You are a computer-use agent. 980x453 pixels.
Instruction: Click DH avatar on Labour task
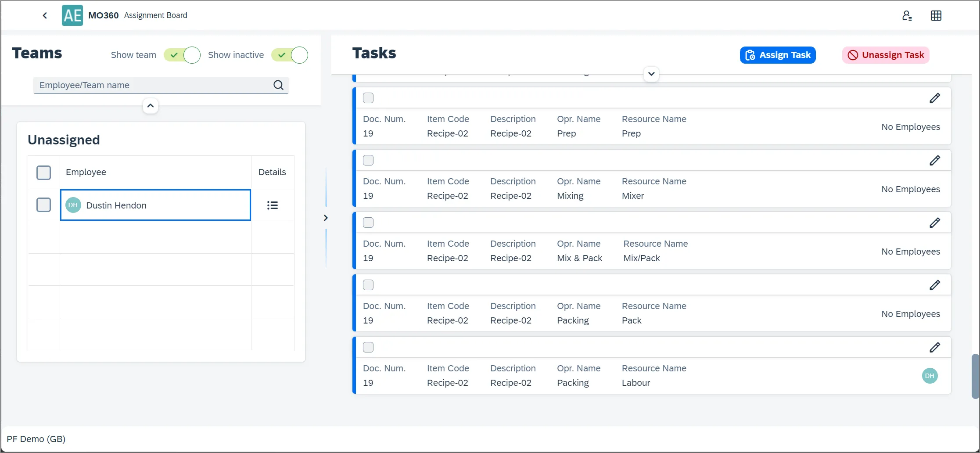pyautogui.click(x=929, y=376)
